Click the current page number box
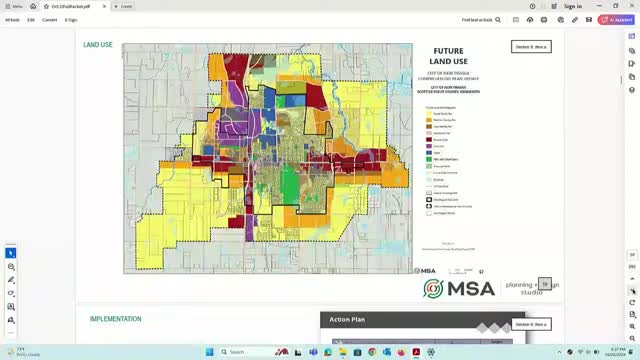Viewport: 640px width, 360px height. 632,255
